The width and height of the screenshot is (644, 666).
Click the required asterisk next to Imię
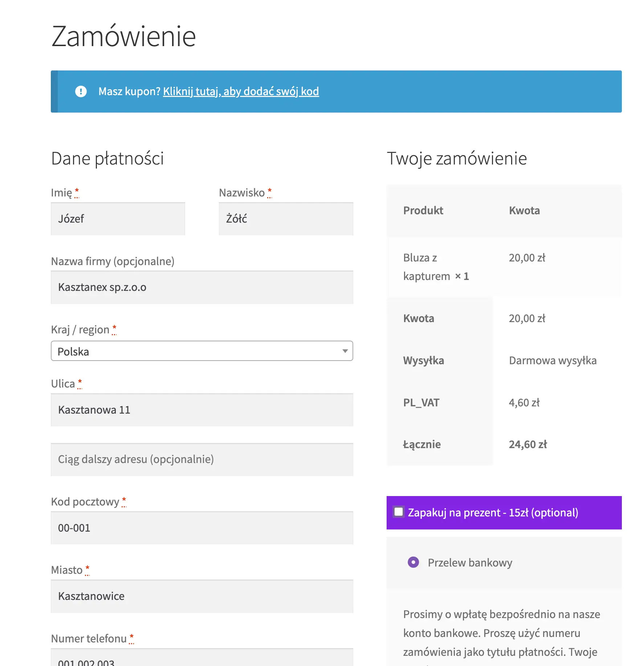pos(77,191)
